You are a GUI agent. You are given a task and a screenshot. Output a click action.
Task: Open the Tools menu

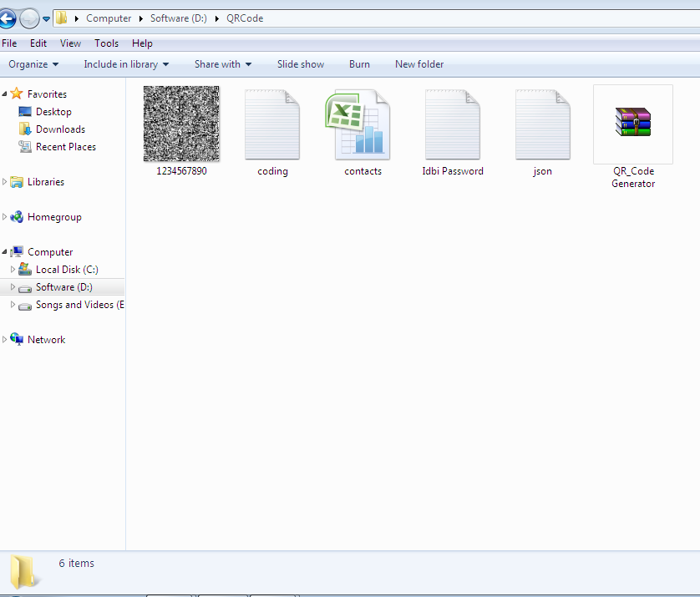[106, 43]
